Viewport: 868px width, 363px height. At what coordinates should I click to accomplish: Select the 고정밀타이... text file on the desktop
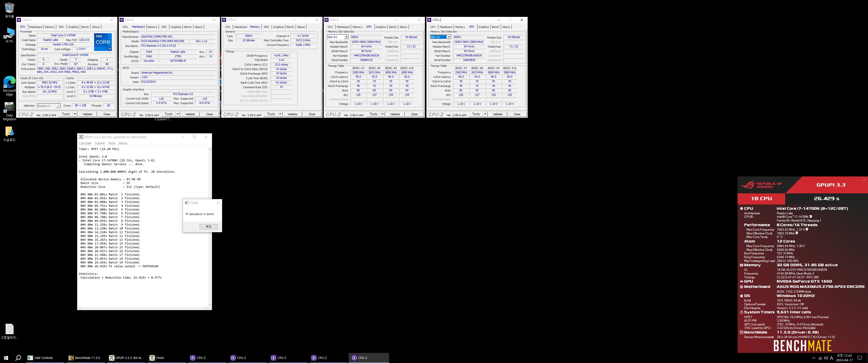[9, 331]
